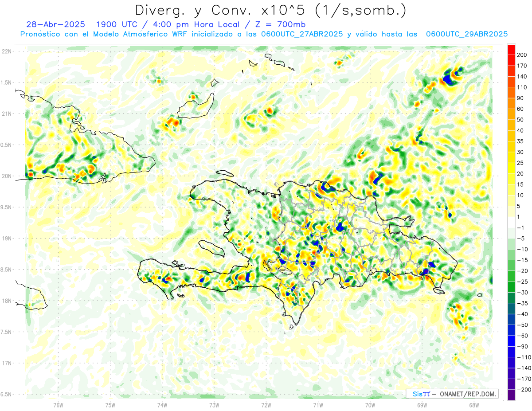Click the colorbar value "-50"
The height and width of the screenshot is (411, 532).
point(522,325)
